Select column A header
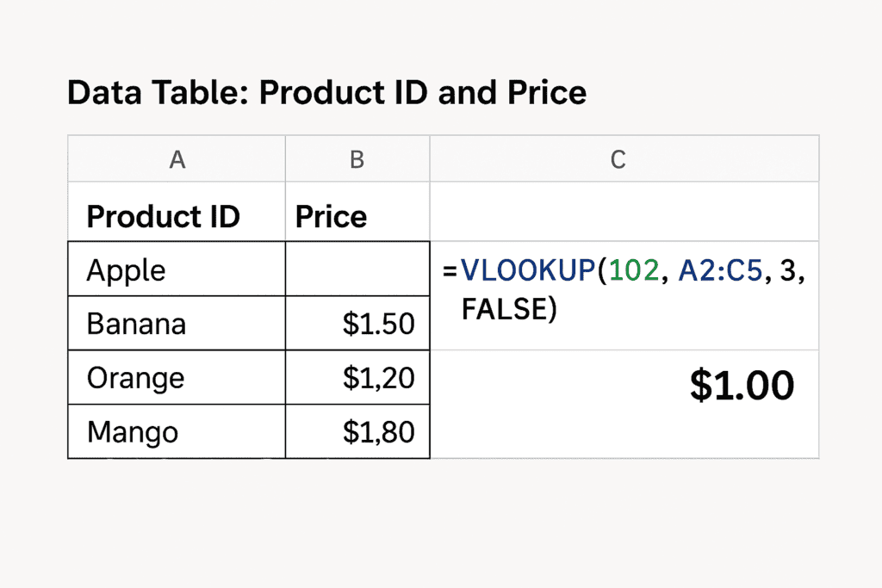 tap(177, 159)
